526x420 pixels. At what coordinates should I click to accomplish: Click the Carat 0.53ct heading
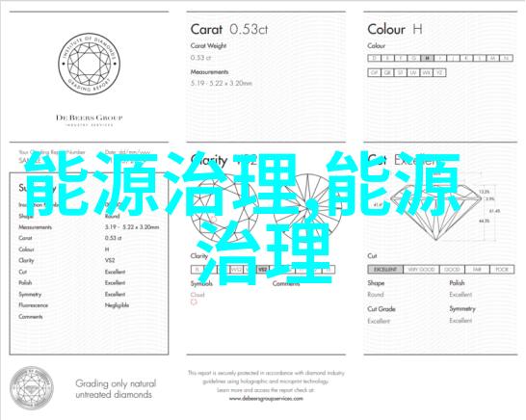tap(229, 30)
